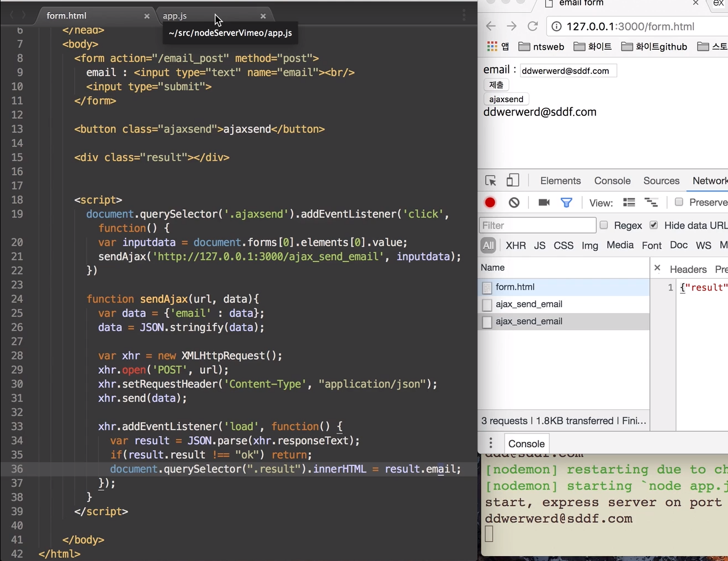This screenshot has height=561, width=728.
Task: Filter requests by Media
Action: tap(620, 245)
